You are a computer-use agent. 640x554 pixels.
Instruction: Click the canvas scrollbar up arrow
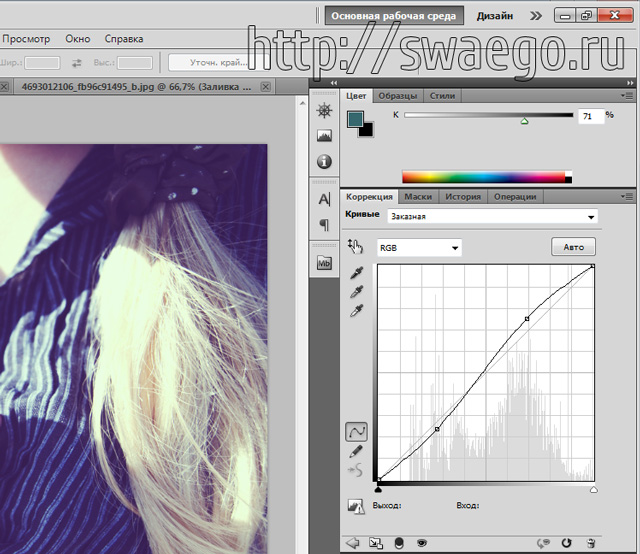[302, 104]
